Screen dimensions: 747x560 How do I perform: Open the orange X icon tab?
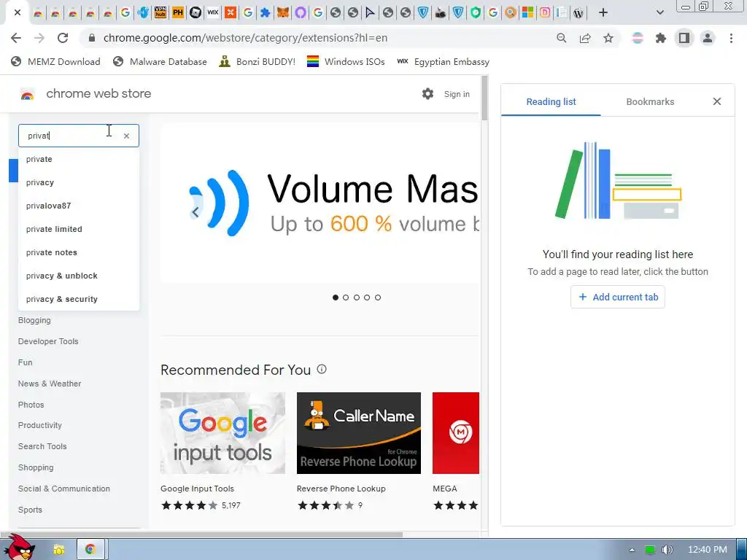pyautogui.click(x=231, y=12)
